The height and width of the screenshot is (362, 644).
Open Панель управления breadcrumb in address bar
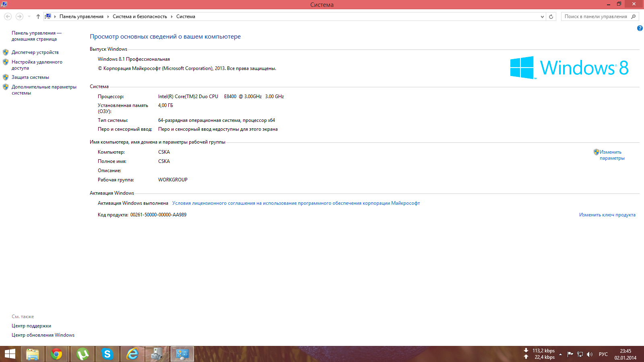(x=81, y=16)
